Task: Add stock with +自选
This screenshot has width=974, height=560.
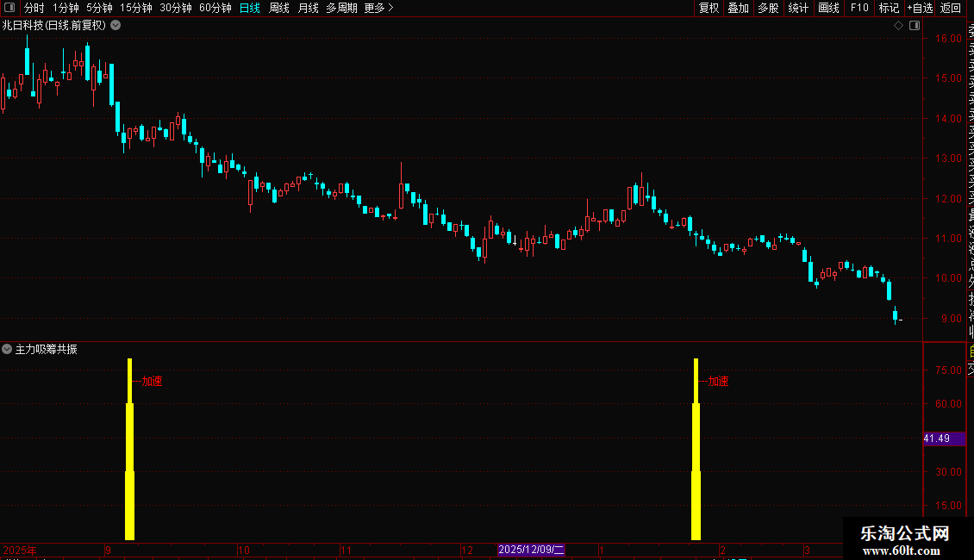Action: (920, 8)
